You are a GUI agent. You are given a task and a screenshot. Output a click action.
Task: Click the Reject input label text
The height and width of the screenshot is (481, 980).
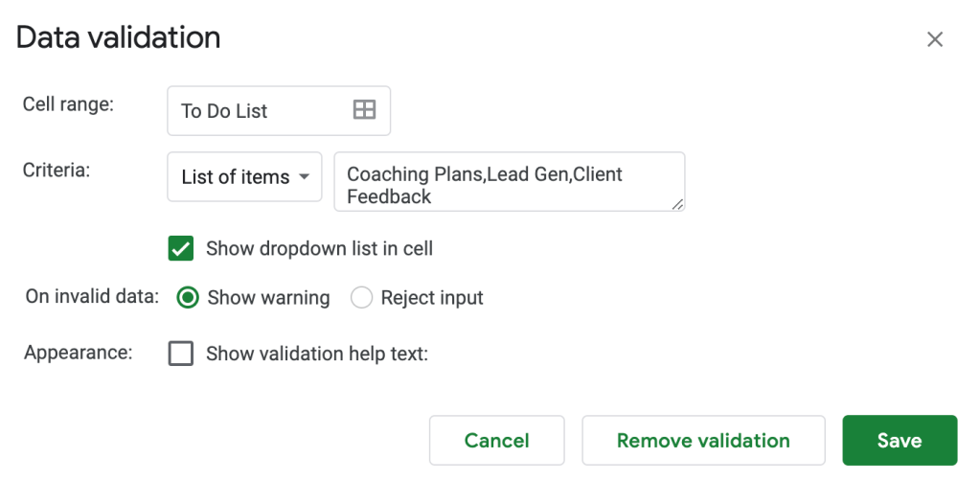432,298
